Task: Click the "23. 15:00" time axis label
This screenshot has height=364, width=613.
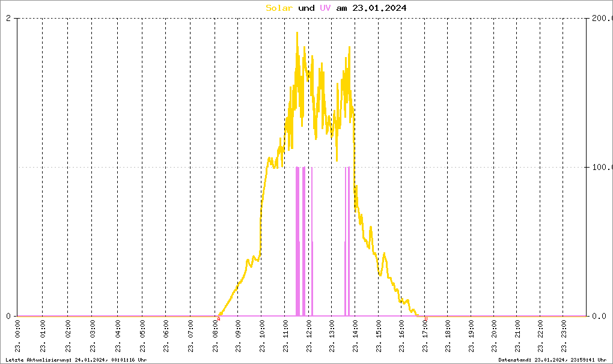Action: click(x=379, y=336)
